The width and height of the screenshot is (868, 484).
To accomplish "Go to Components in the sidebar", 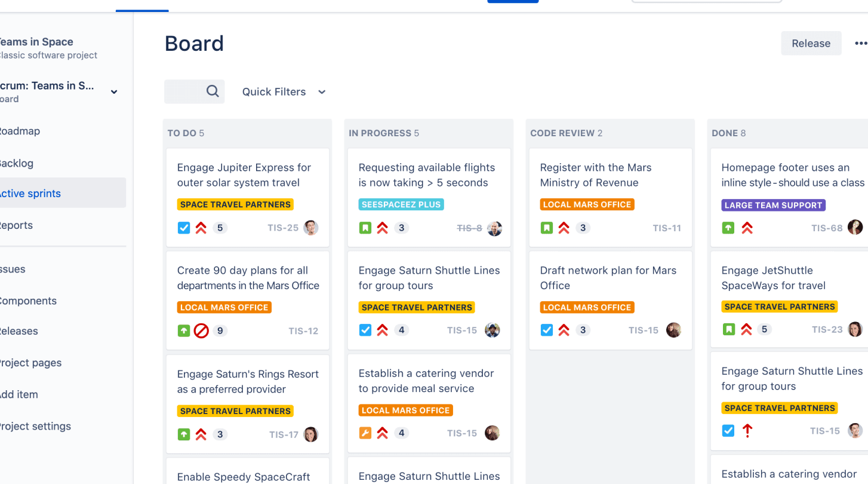I will 28,301.
